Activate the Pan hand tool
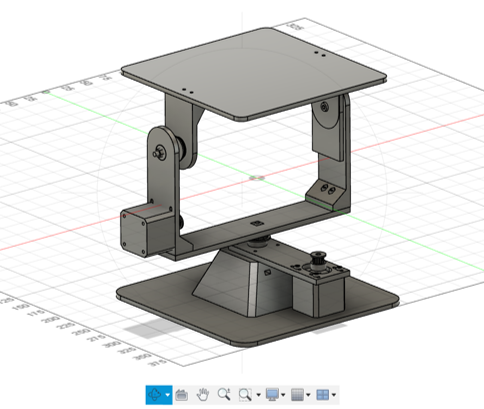Viewport: 484px width, 409px height. click(x=203, y=395)
